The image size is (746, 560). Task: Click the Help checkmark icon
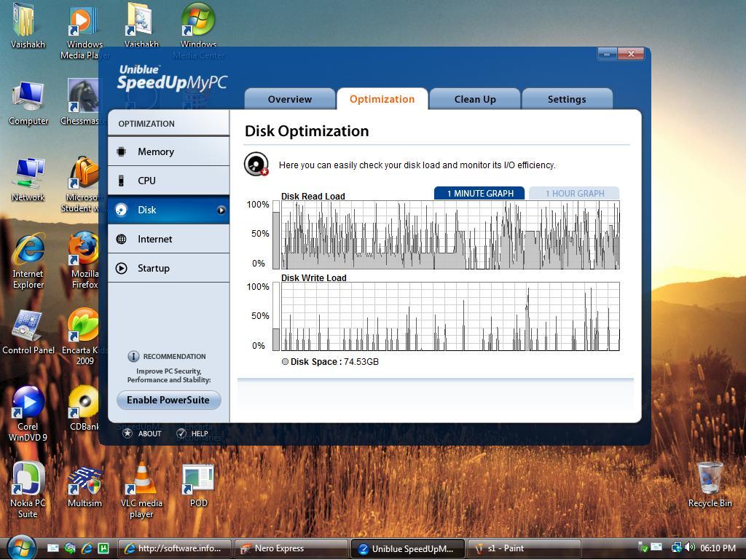point(181,433)
